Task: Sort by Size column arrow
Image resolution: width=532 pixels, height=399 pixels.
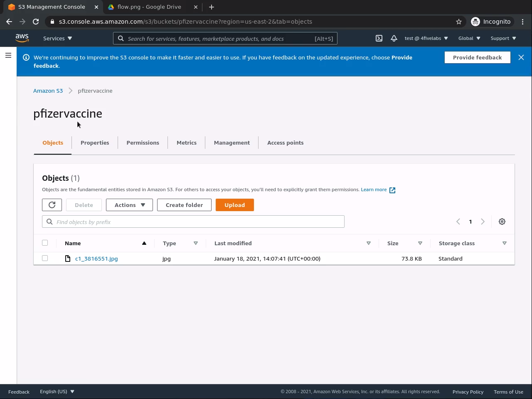Action: (420, 243)
